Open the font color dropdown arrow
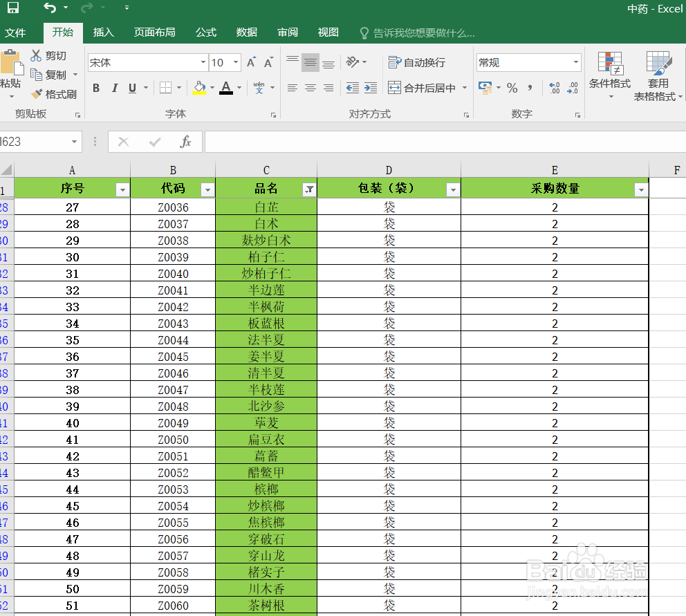The image size is (686, 616). (239, 88)
